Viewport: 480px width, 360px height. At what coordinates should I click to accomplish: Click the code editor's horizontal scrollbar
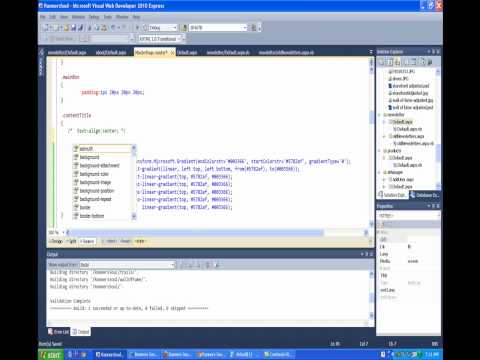click(195, 232)
